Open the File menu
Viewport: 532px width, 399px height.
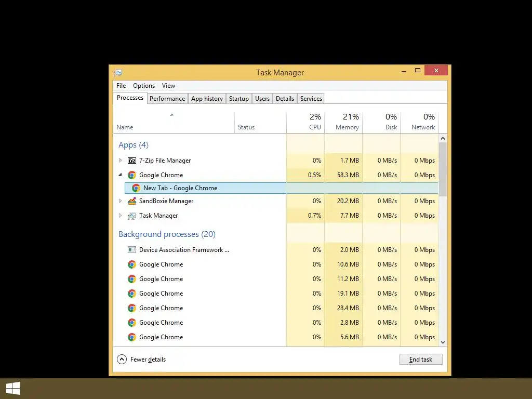pyautogui.click(x=121, y=86)
